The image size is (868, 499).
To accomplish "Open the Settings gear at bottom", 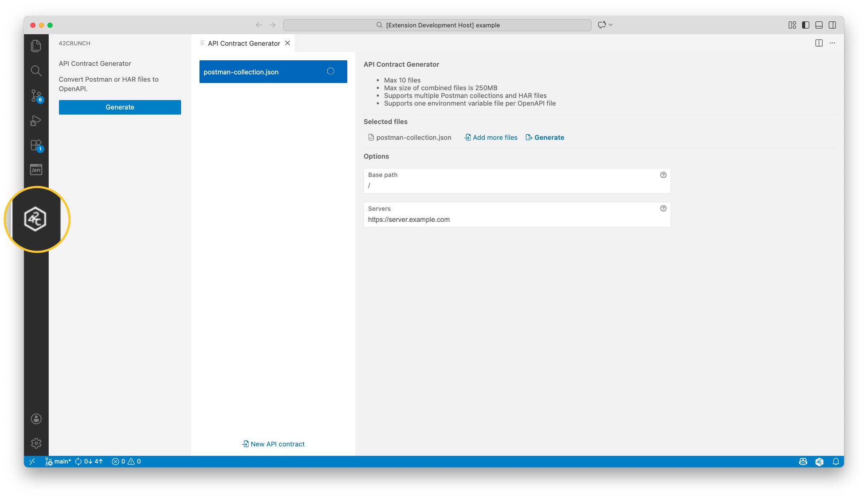I will (x=36, y=443).
